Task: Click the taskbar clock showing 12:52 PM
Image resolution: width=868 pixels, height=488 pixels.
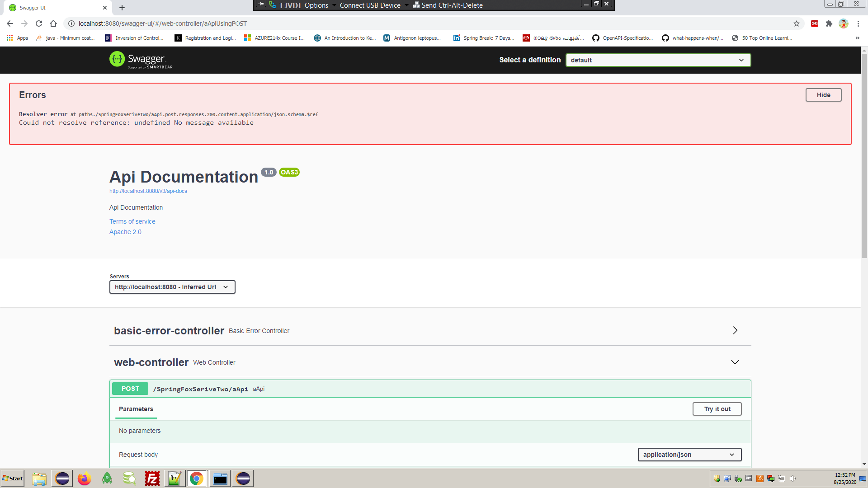Action: coord(845,479)
